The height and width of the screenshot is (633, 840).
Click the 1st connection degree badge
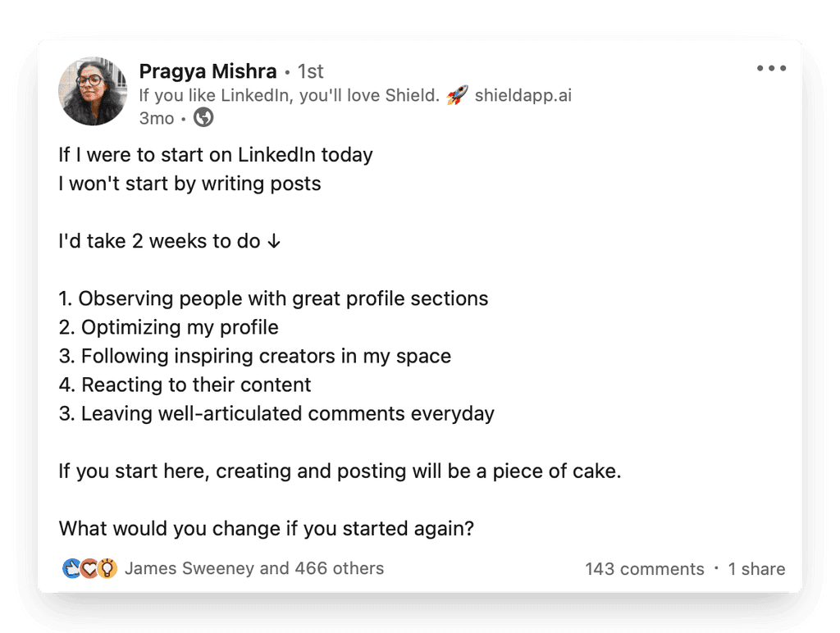click(311, 71)
